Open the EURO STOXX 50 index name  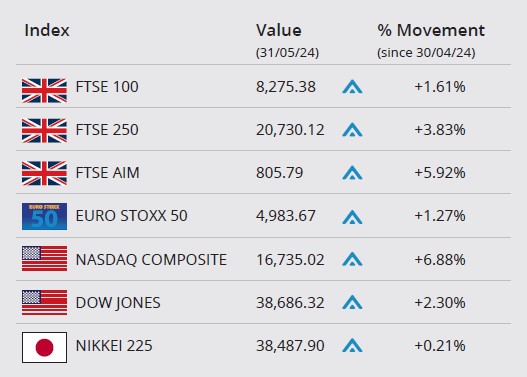coord(131,216)
